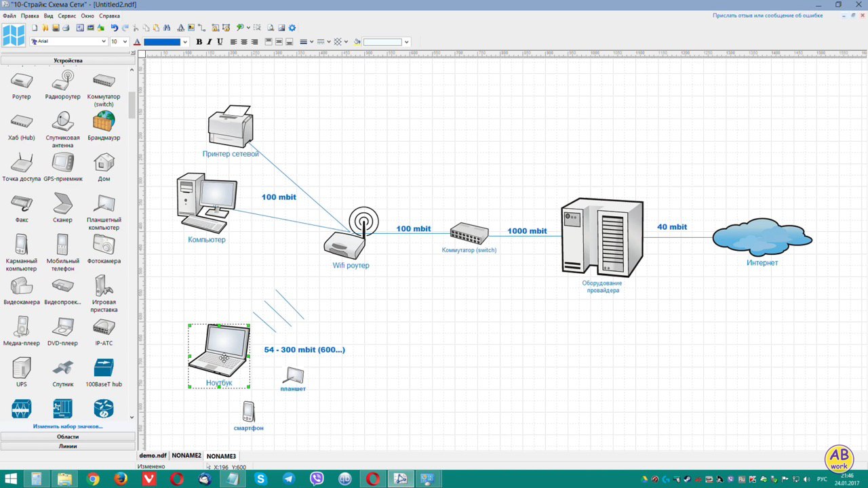The image size is (868, 488).
Task: Select the Точка доступа device icon
Action: point(22,163)
